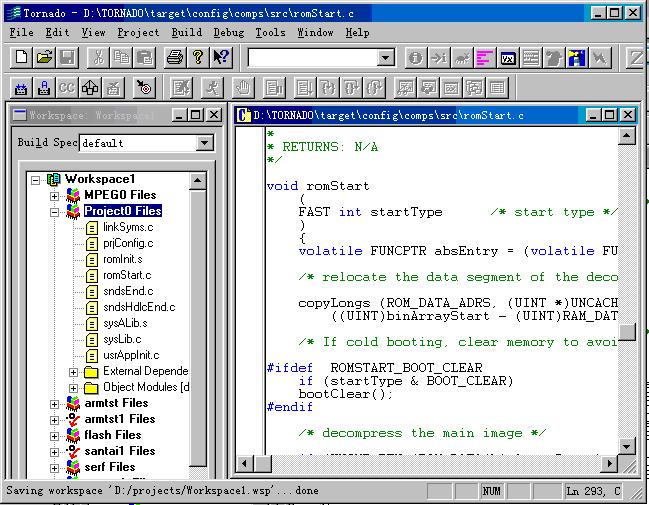Open the pink-lined browser icon
This screenshot has width=649, height=505.
pyautogui.click(x=485, y=58)
